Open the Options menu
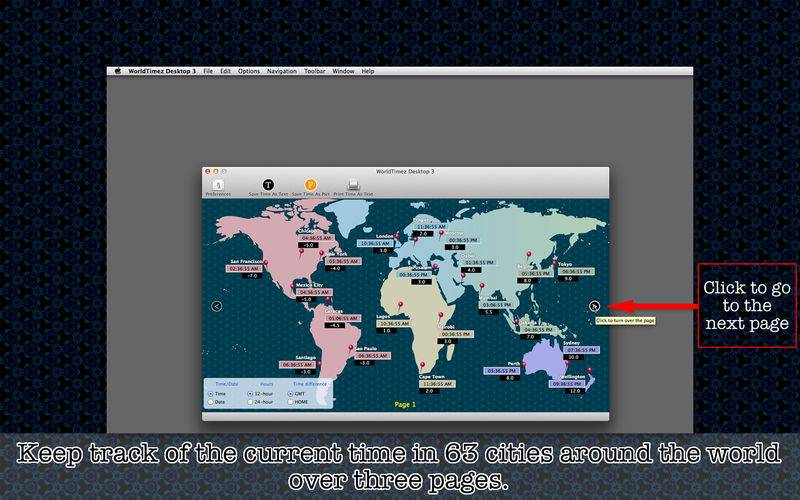Screen dimensions: 800x500 click(249, 71)
